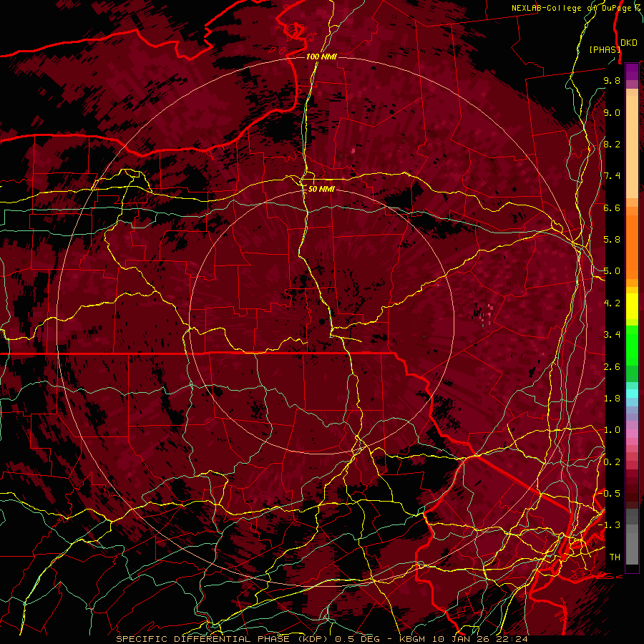Click the 5.0 scale value
Screen dimensions: 644x644
pos(612,271)
